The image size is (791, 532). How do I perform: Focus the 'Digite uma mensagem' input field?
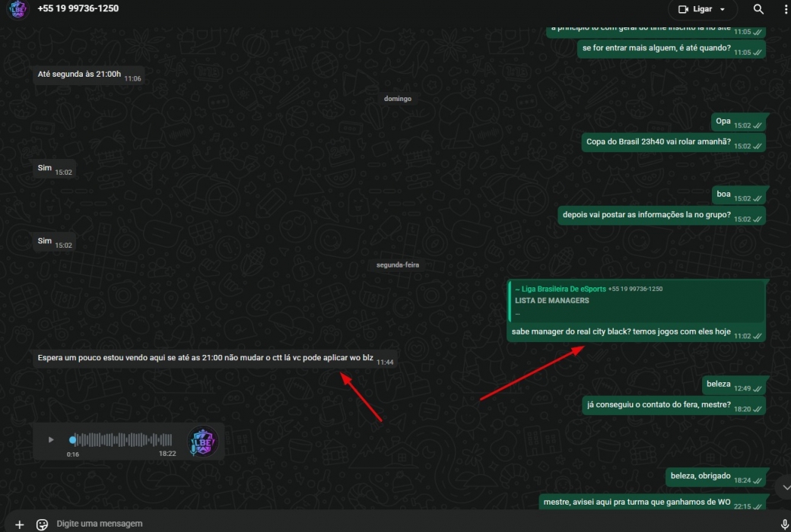point(380,524)
